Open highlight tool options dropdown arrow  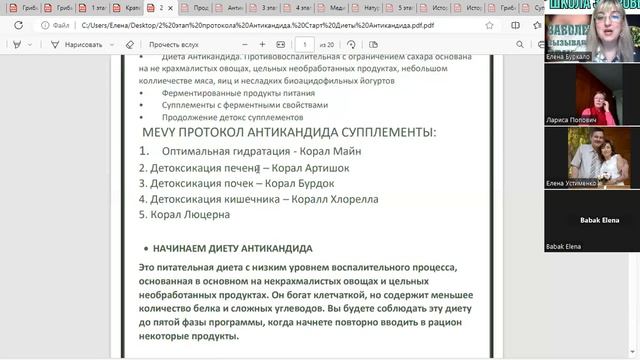click(x=30, y=44)
